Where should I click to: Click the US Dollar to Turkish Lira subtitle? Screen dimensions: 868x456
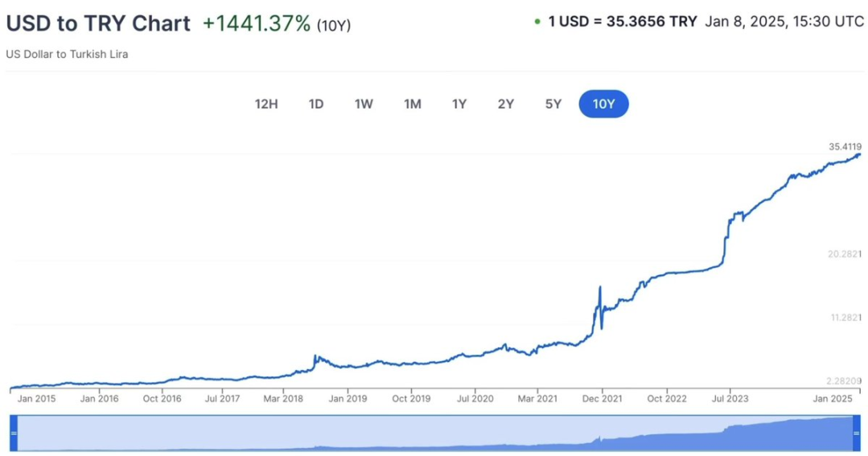tap(67, 54)
